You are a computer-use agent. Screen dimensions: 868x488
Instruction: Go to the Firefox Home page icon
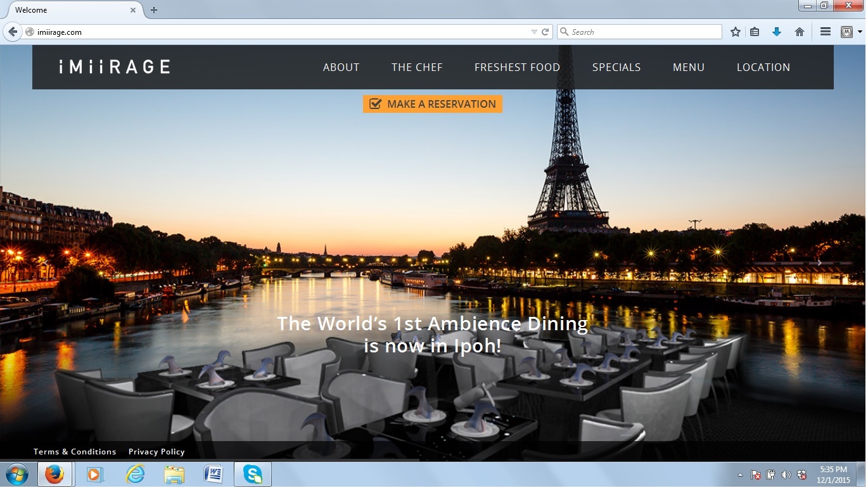(800, 32)
